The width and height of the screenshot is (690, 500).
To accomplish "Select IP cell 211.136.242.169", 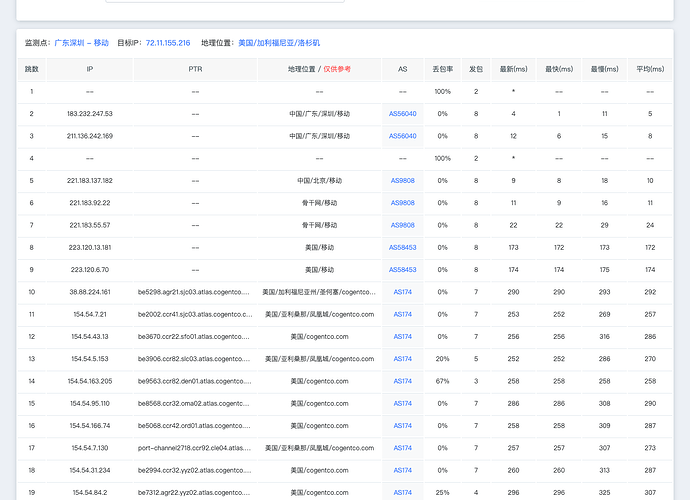I will (x=90, y=136).
